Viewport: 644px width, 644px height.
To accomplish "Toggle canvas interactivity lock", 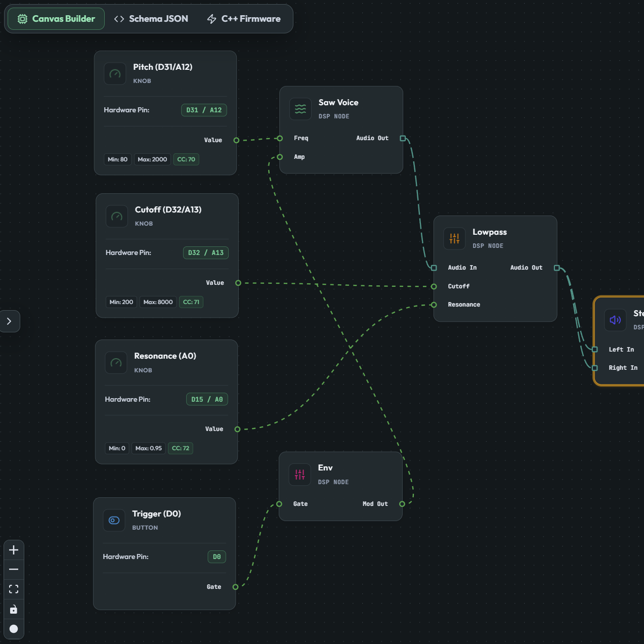I will click(x=14, y=609).
